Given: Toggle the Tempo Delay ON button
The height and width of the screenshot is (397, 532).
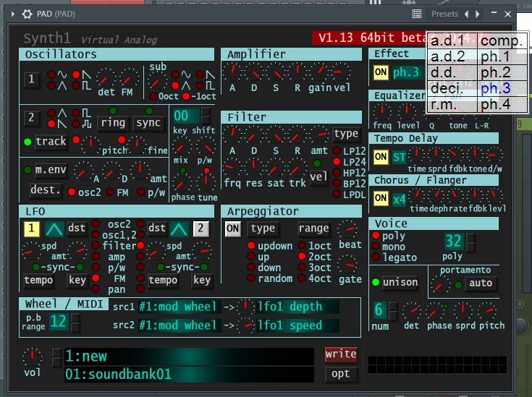Looking at the screenshot, I should 381,157.
